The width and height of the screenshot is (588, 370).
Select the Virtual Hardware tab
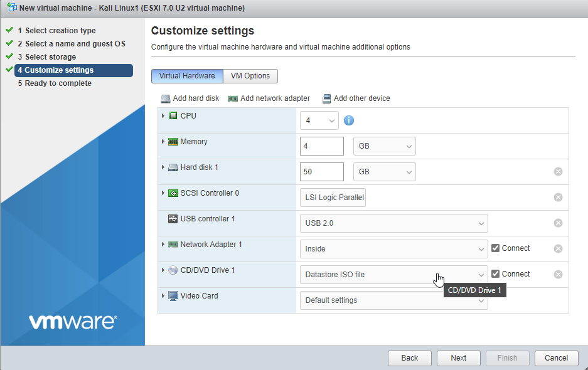(x=187, y=76)
